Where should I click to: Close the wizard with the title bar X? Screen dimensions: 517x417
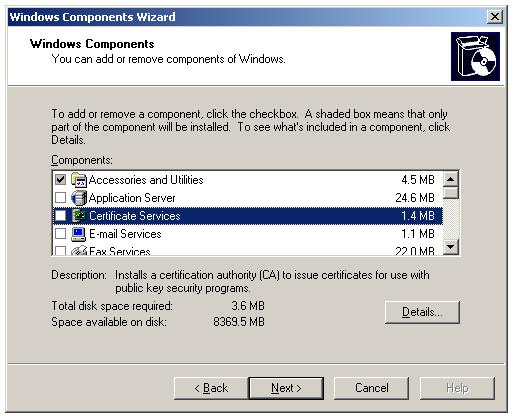(x=495, y=17)
